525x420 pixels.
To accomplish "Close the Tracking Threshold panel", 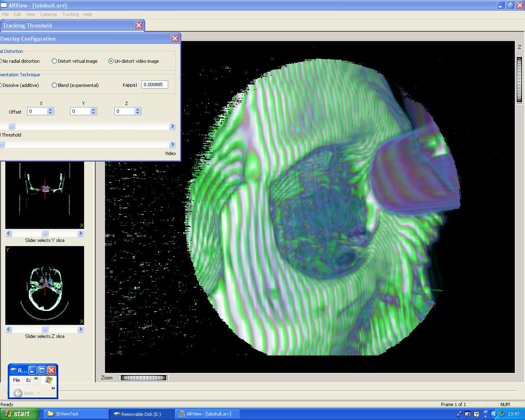I will [139, 25].
